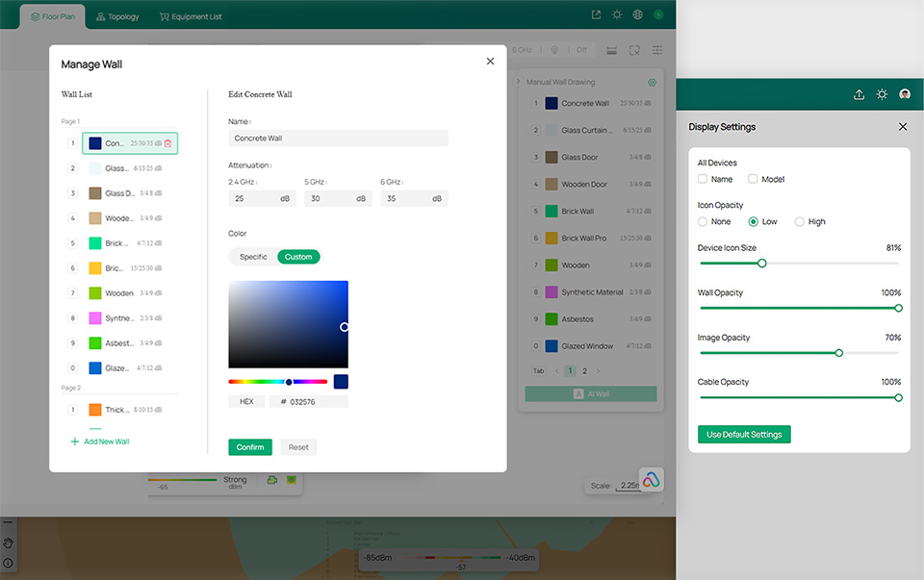The image size is (924, 580).
Task: Click the exit-fullscreen icon in canvas toolbar
Action: point(634,51)
